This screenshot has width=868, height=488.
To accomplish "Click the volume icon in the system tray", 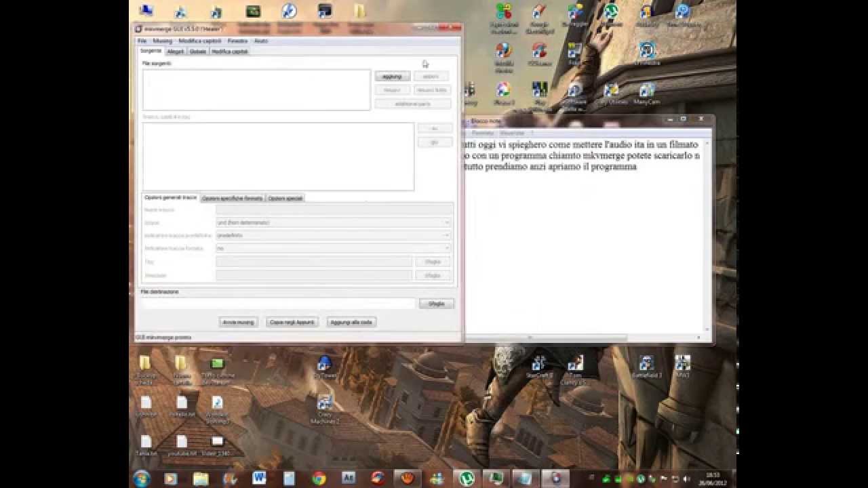I will pos(686,479).
